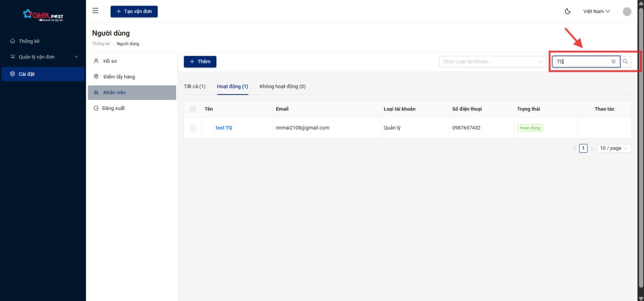Click the GtelPost logo

tap(43, 15)
